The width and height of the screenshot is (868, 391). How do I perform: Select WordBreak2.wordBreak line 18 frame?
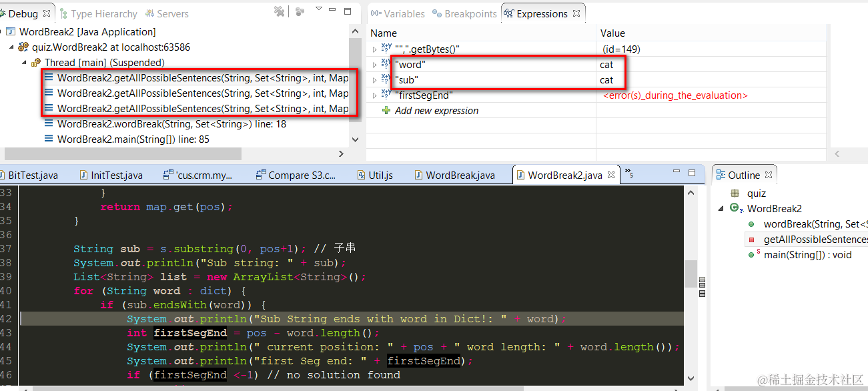pyautogui.click(x=171, y=124)
